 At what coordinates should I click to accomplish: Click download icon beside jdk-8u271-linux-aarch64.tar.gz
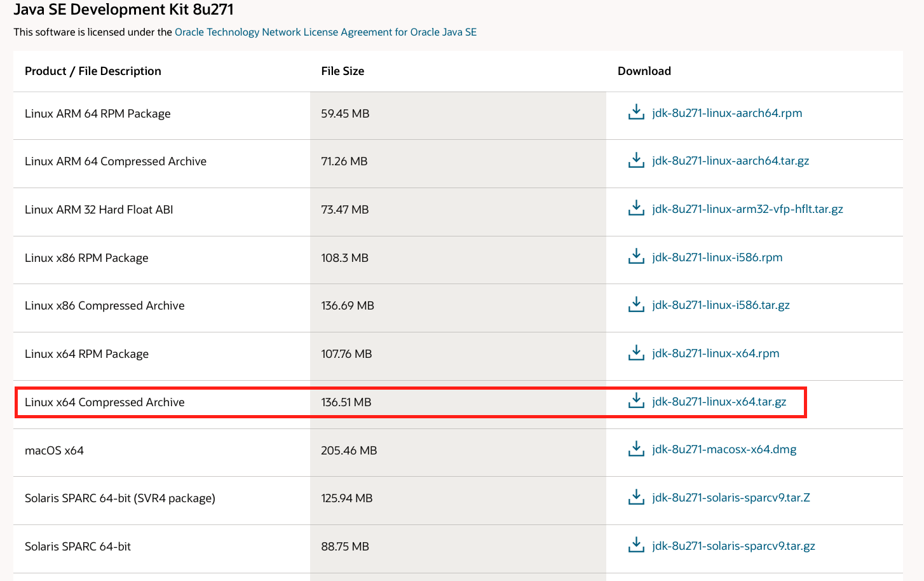(636, 160)
